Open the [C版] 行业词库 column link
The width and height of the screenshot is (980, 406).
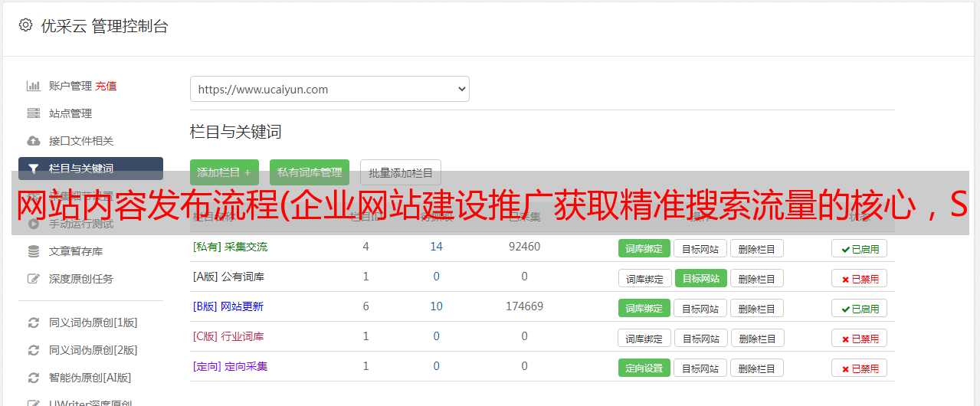[x=228, y=336]
